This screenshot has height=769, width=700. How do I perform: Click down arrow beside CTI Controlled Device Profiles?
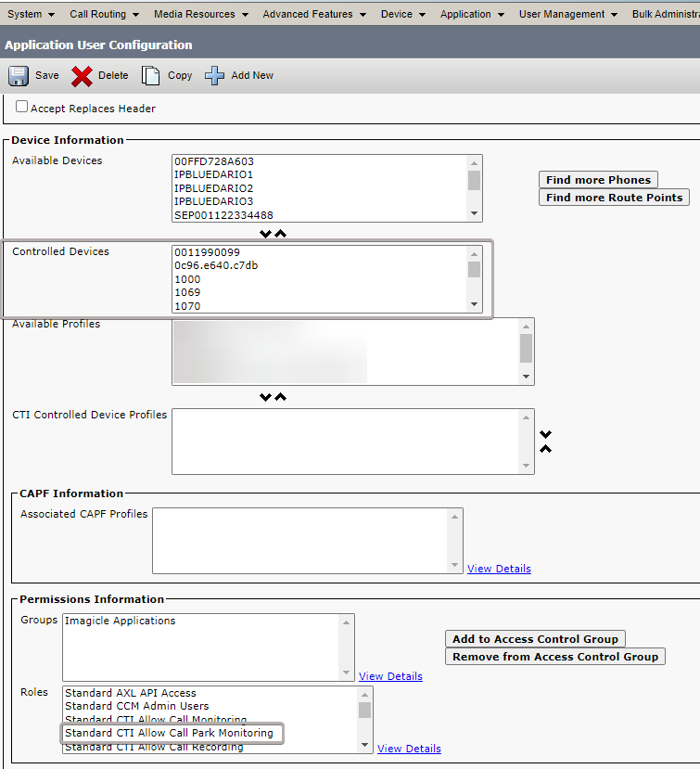click(546, 434)
